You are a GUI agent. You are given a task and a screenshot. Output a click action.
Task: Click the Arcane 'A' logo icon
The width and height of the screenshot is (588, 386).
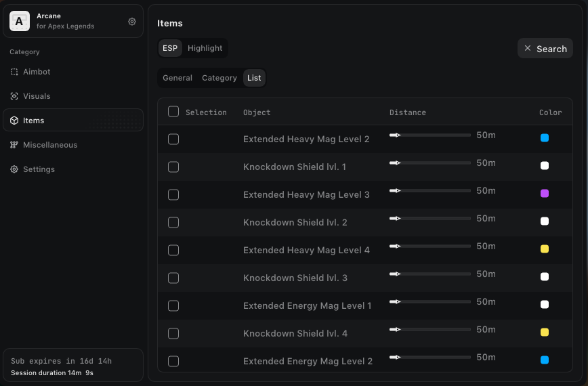pyautogui.click(x=19, y=21)
